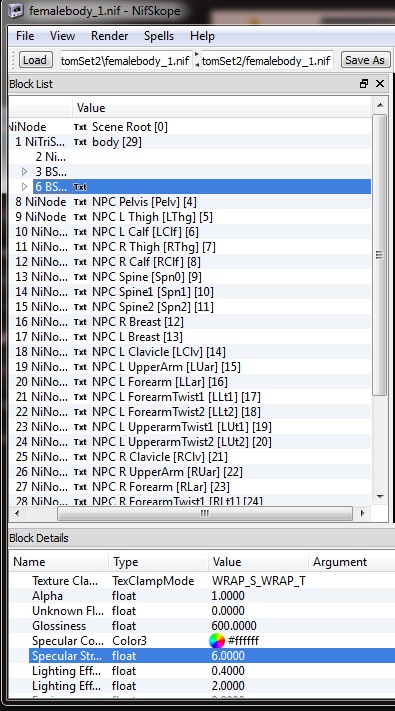
Task: Select NPC R Forearm [RLar] [23] row
Action: click(190, 487)
